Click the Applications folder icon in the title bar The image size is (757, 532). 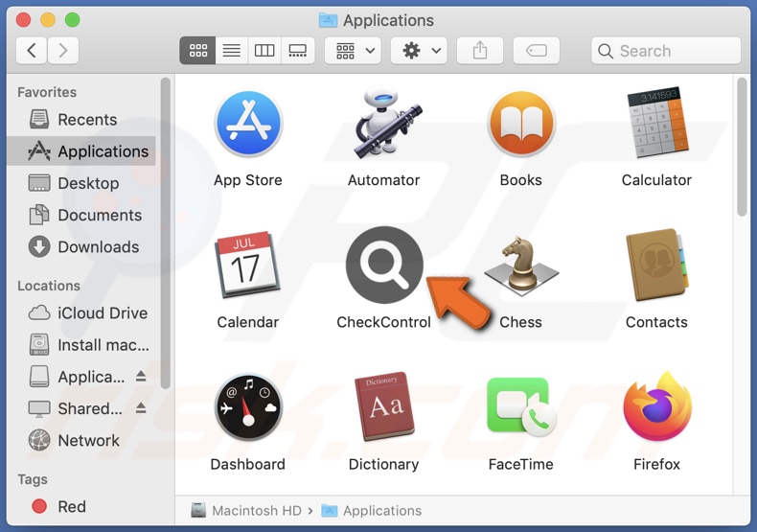click(x=329, y=20)
